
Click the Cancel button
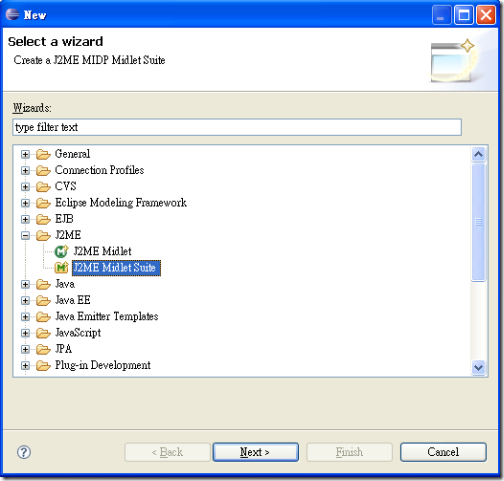click(443, 452)
